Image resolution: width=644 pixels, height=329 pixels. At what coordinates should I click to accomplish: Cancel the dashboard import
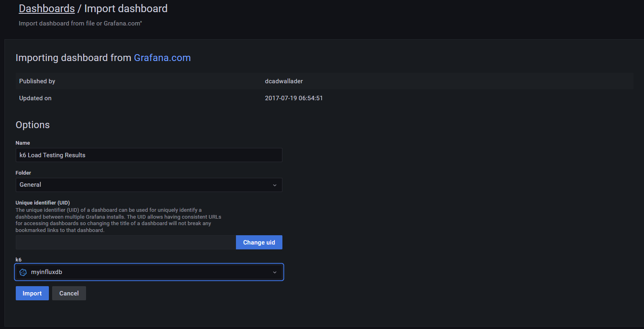point(69,293)
